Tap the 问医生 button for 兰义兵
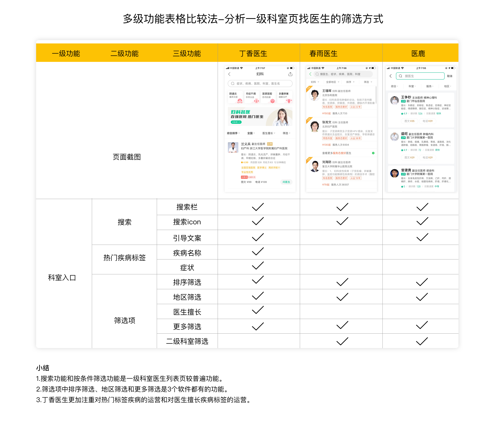This screenshot has height=429, width=504. pos(286,182)
